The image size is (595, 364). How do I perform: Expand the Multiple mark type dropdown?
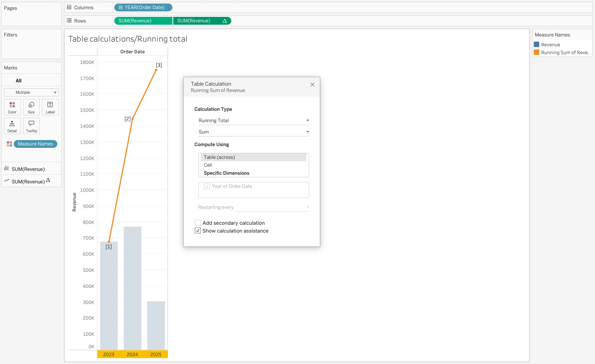55,92
